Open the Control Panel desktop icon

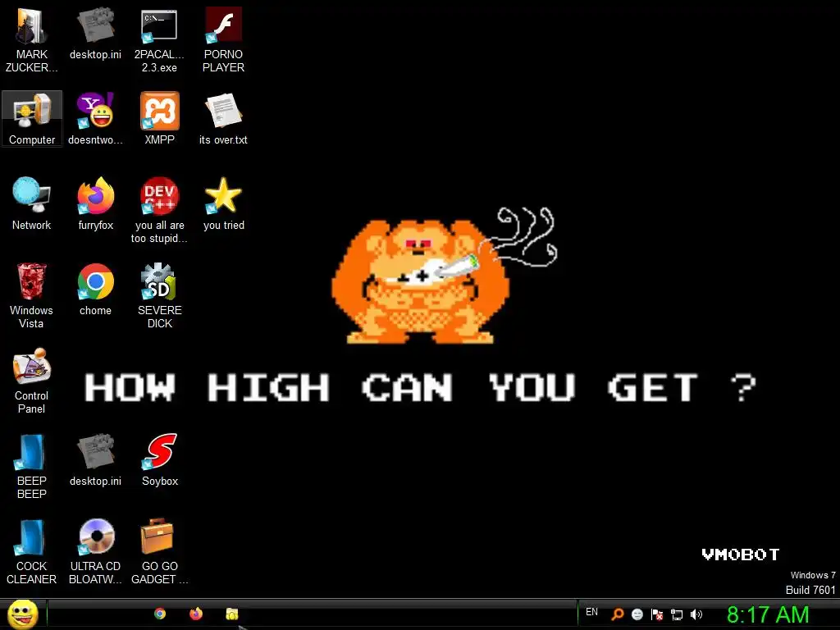(x=32, y=381)
